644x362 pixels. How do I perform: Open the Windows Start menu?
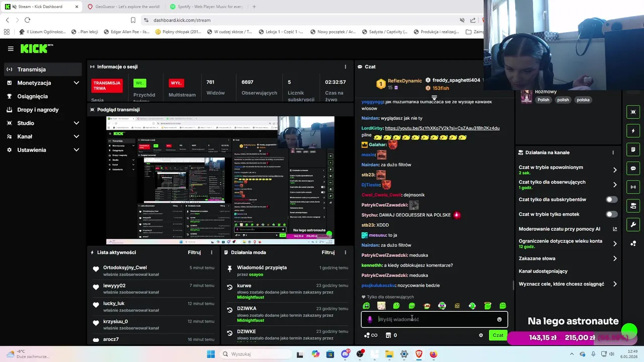211,354
